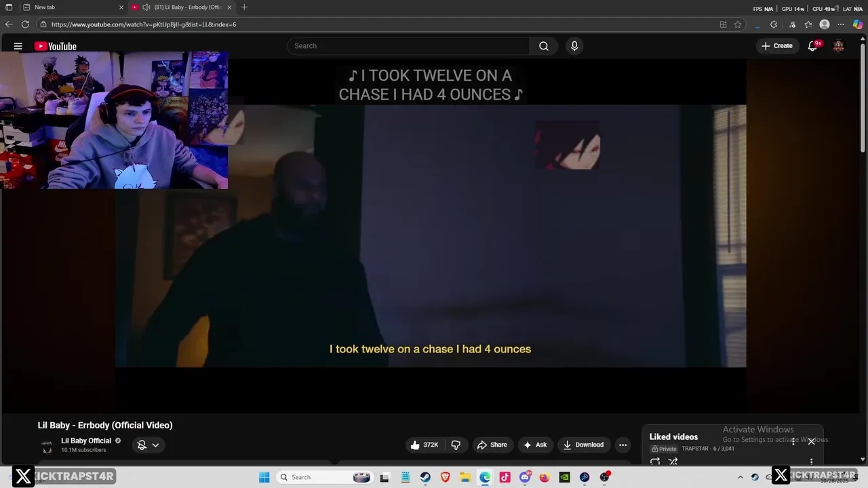Open the YouTube account avatar menu

tap(839, 46)
